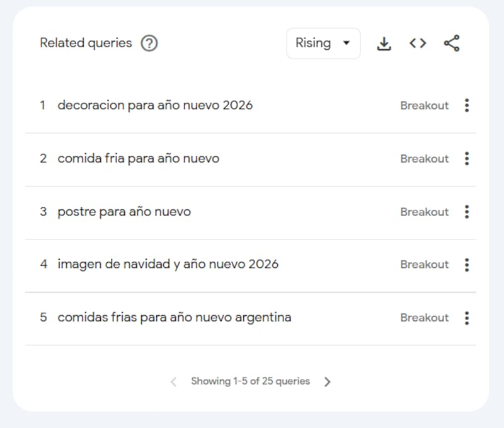This screenshot has height=428, width=504.
Task: Click the previous page arrow
Action: click(173, 381)
